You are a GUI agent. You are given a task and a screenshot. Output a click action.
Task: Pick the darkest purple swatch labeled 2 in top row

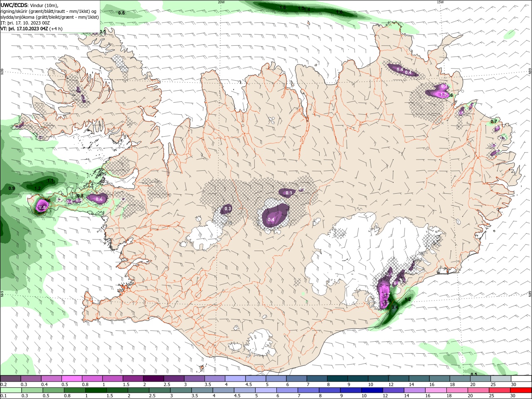pyautogui.click(x=153, y=379)
